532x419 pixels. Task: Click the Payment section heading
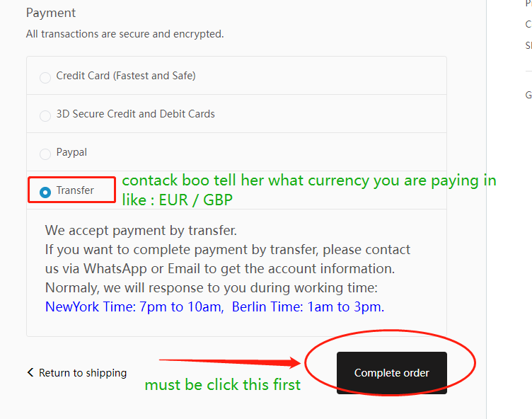pyautogui.click(x=51, y=13)
